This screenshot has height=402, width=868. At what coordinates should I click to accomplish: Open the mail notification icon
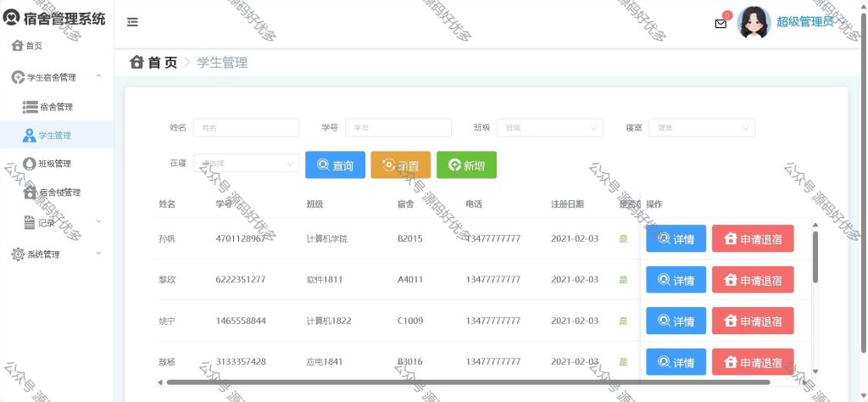point(721,24)
